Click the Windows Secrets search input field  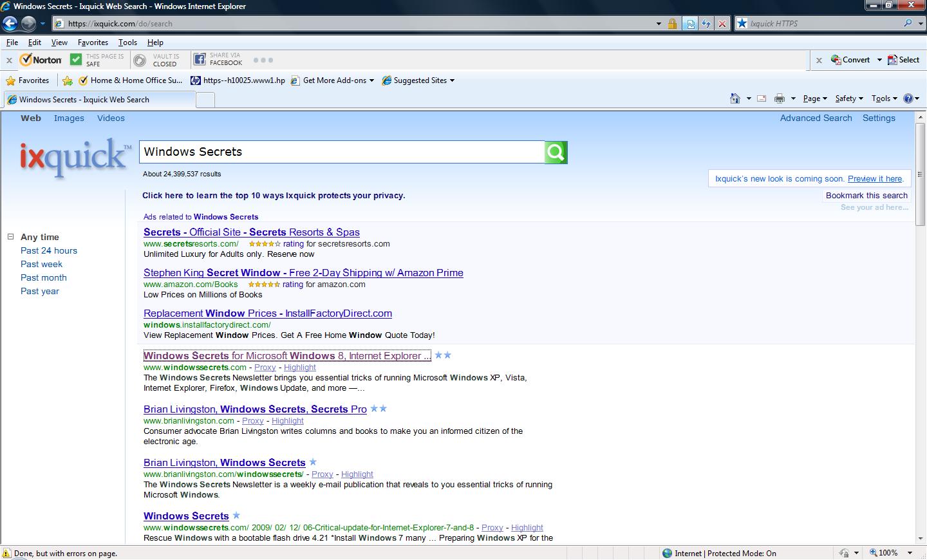(x=341, y=152)
